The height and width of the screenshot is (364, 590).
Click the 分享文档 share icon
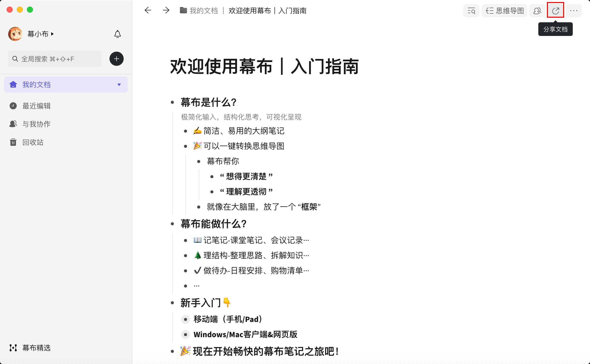(x=556, y=11)
